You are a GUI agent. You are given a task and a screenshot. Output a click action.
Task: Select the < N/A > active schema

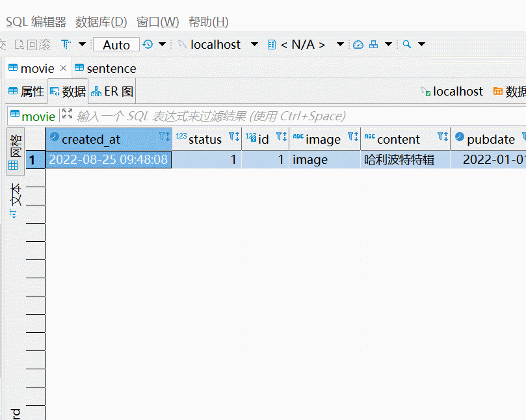pyautogui.click(x=297, y=44)
